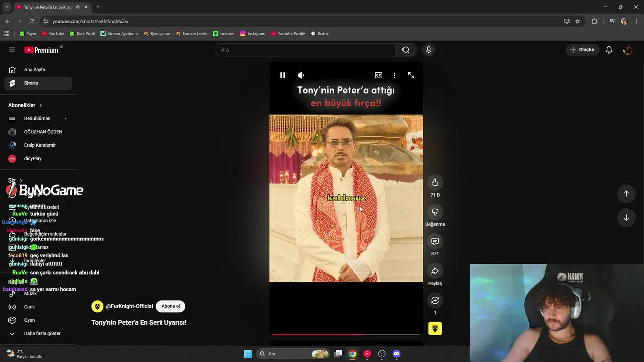Viewport: 644px width, 362px height.
Task: Reload the page in Chrome
Action: coord(31,21)
